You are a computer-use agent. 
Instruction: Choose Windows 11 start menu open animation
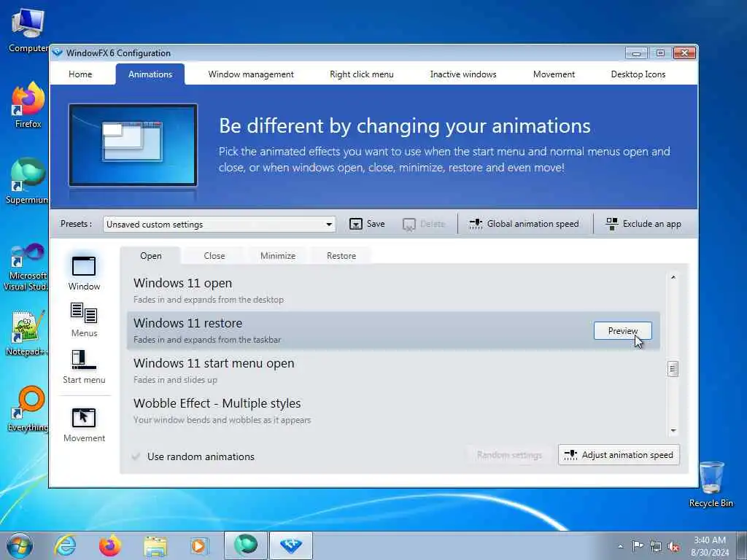click(x=393, y=371)
